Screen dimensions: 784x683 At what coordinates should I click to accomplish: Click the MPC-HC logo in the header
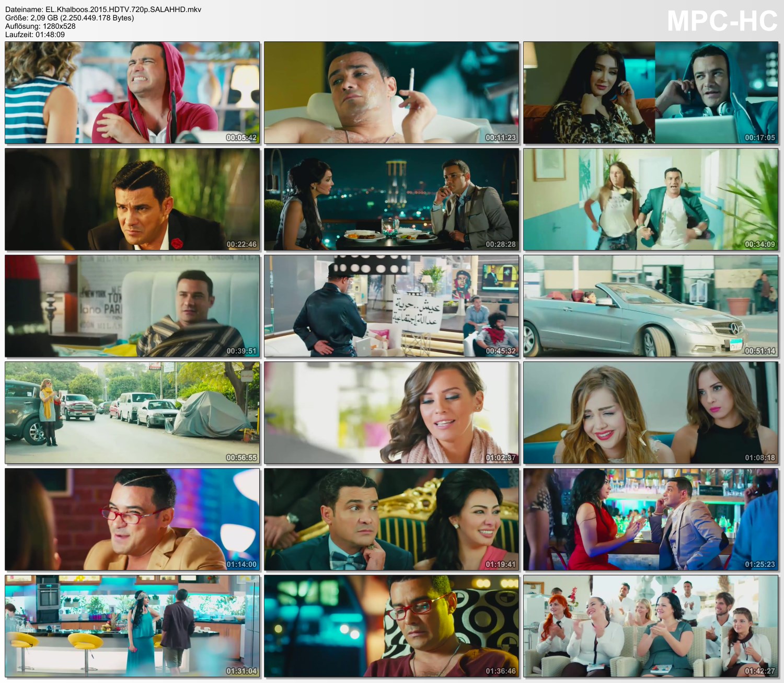[722, 21]
